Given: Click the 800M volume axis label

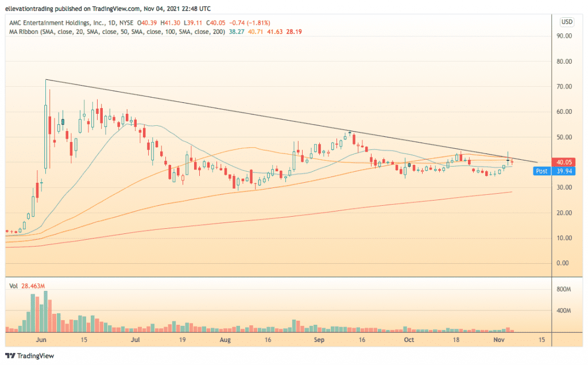Looking at the screenshot, I should coord(564,290).
